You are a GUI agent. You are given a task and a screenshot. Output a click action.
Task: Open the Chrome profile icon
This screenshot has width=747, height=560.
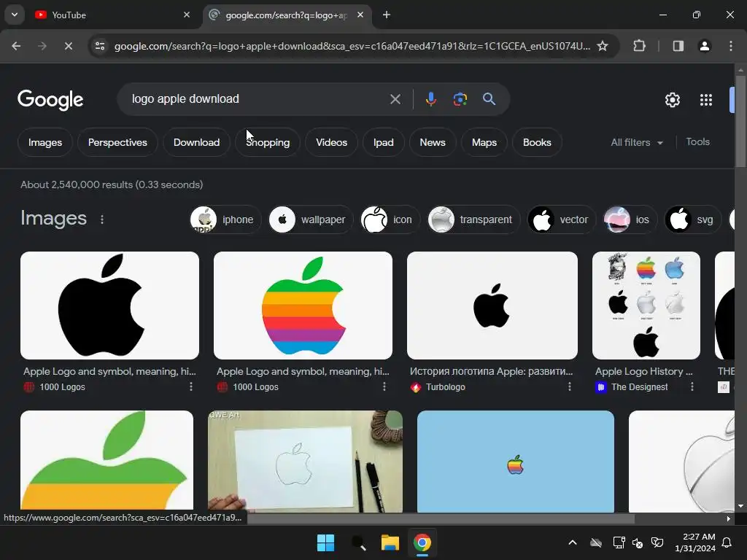(x=705, y=46)
